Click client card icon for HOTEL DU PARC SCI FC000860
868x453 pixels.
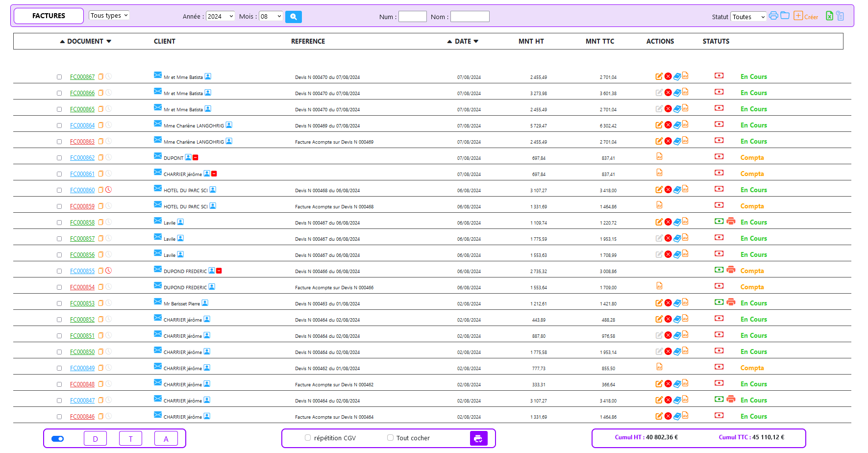(213, 190)
